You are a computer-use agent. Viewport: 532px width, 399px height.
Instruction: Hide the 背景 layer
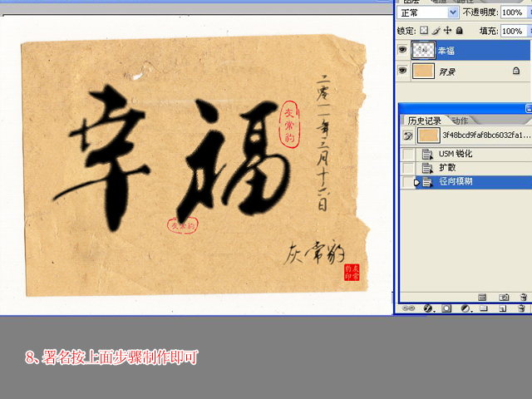[404, 71]
